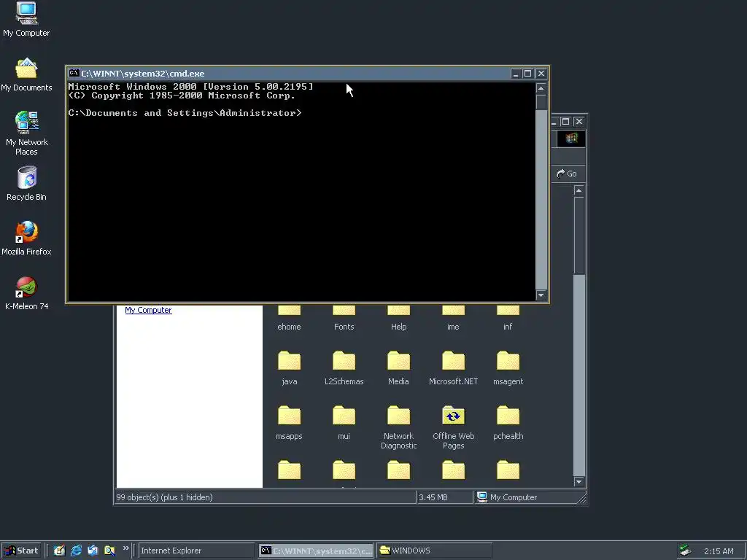Select the Recycle Bin icon
The height and width of the screenshot is (560, 747).
click(x=26, y=184)
